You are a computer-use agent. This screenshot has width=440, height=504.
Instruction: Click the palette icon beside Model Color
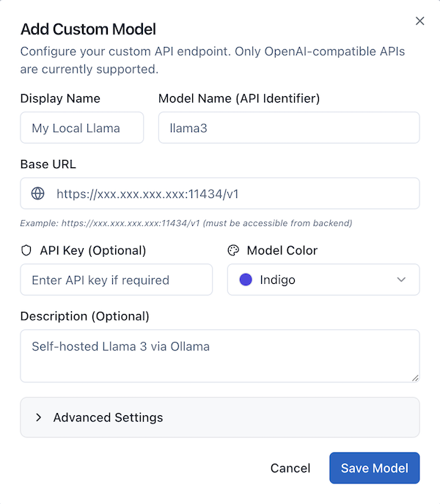click(234, 251)
